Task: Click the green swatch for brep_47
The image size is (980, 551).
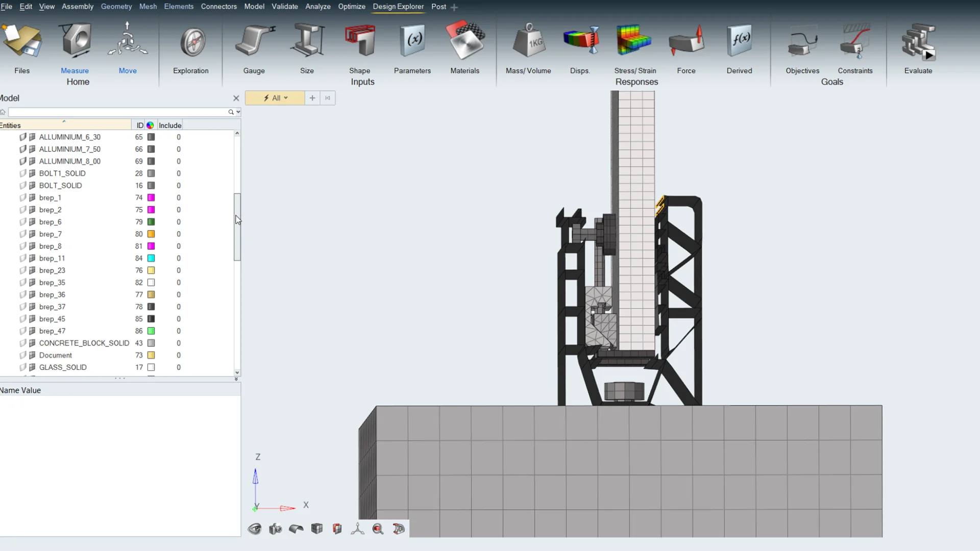Action: [151, 331]
